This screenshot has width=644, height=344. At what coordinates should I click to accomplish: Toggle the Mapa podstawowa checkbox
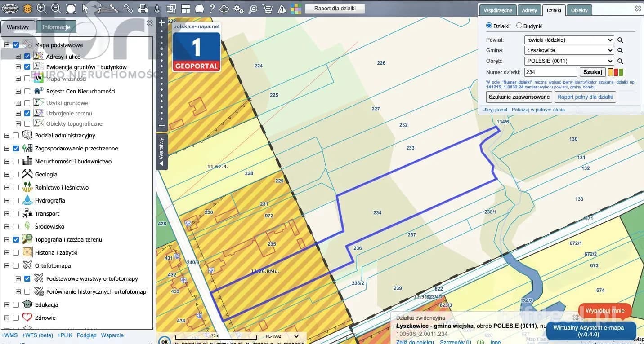point(16,45)
